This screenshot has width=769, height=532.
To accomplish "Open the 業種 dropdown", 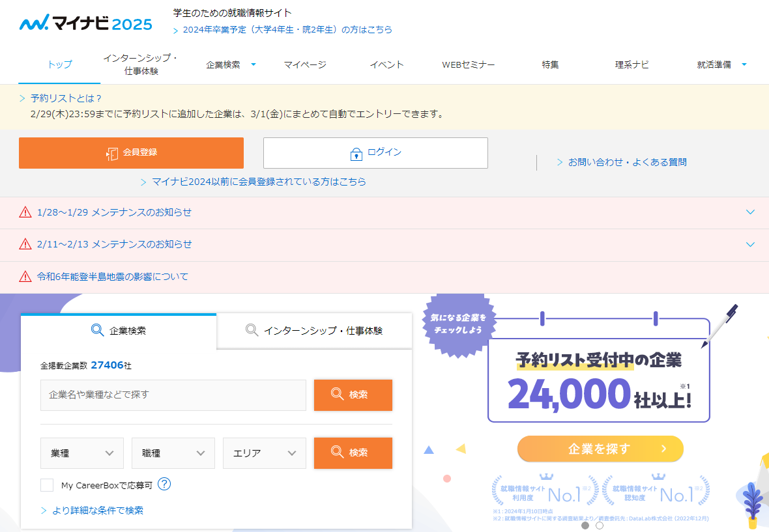I will [82, 453].
